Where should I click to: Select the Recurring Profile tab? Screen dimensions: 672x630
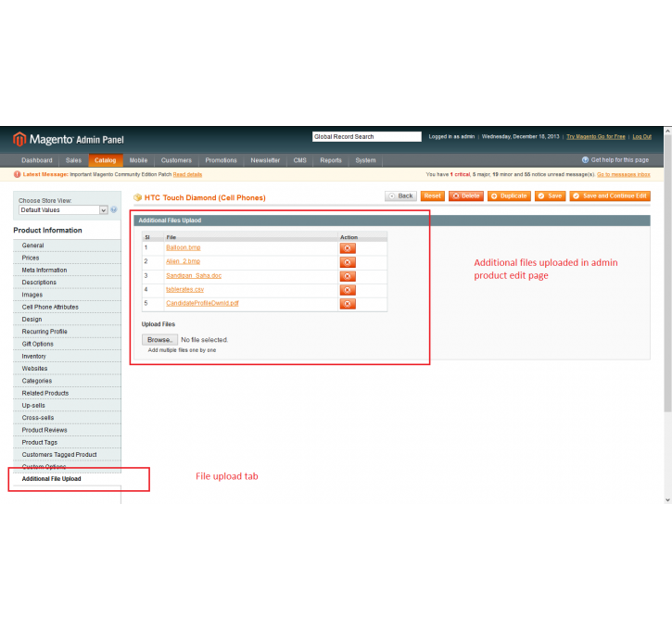[x=67, y=332]
